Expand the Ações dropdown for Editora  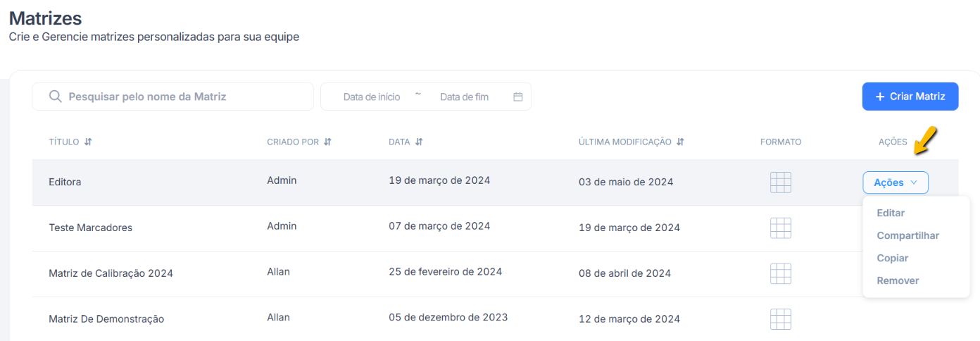pyautogui.click(x=896, y=182)
